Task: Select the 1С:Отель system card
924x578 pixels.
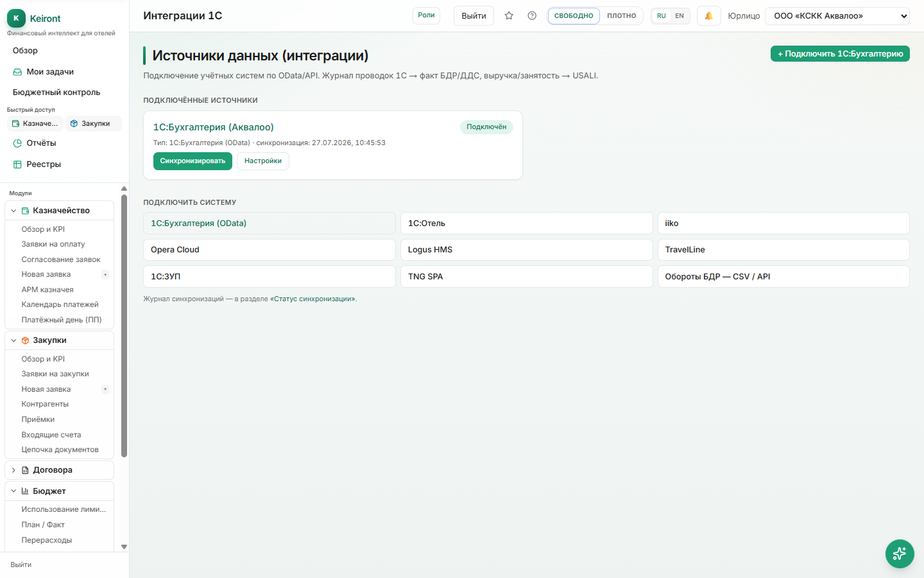Action: click(527, 223)
